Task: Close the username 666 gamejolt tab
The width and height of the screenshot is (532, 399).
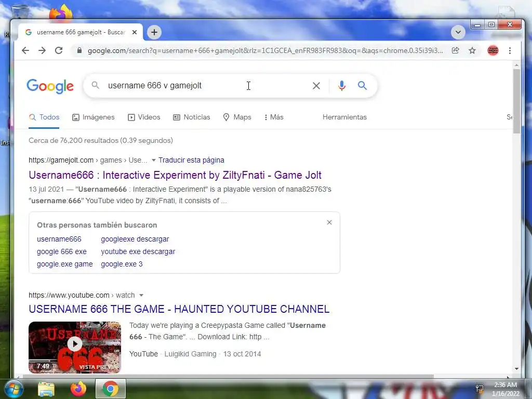Action: 135,32
